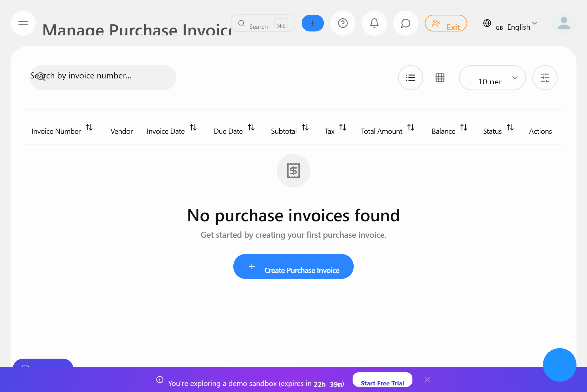This screenshot has width=587, height=392.
Task: Click the user profile avatar icon
Action: 563,23
